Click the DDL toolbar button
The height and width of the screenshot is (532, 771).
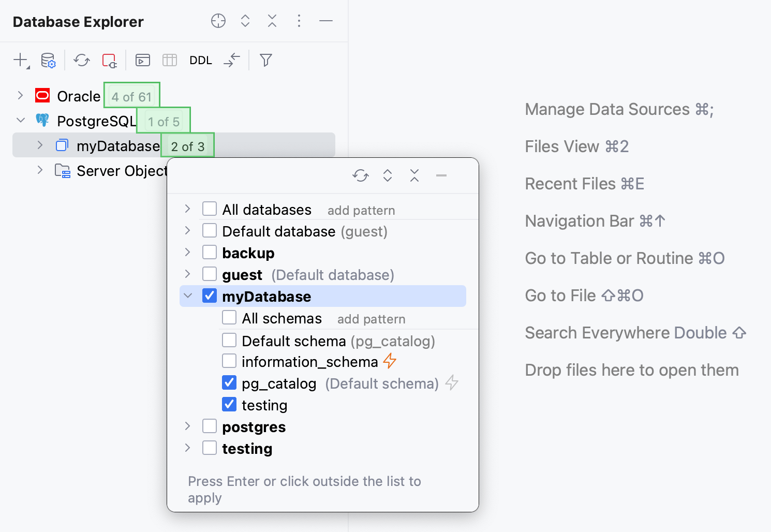point(201,61)
